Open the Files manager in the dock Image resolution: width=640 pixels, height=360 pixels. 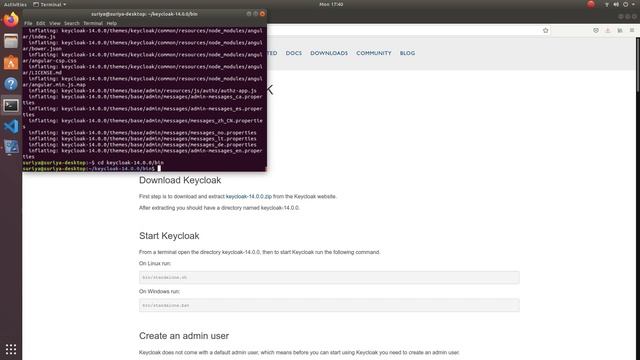click(11, 41)
